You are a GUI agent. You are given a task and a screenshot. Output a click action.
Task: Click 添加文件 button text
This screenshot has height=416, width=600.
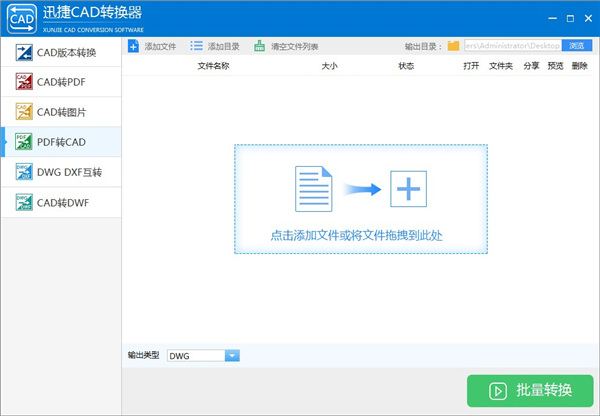[160, 47]
